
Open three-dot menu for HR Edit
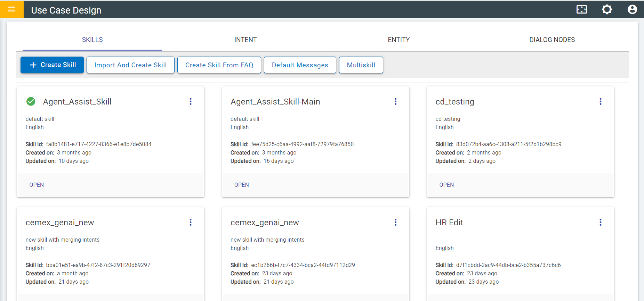coord(600,222)
